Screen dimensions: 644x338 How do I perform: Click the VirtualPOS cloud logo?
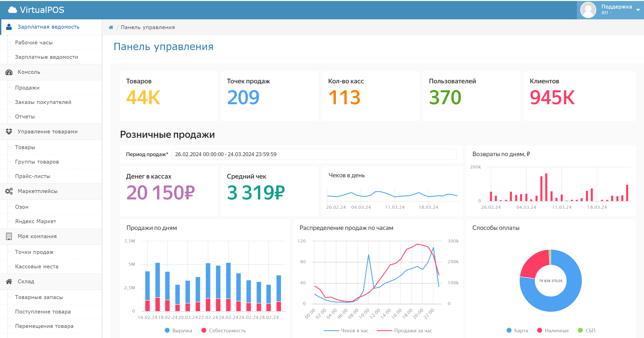point(13,10)
